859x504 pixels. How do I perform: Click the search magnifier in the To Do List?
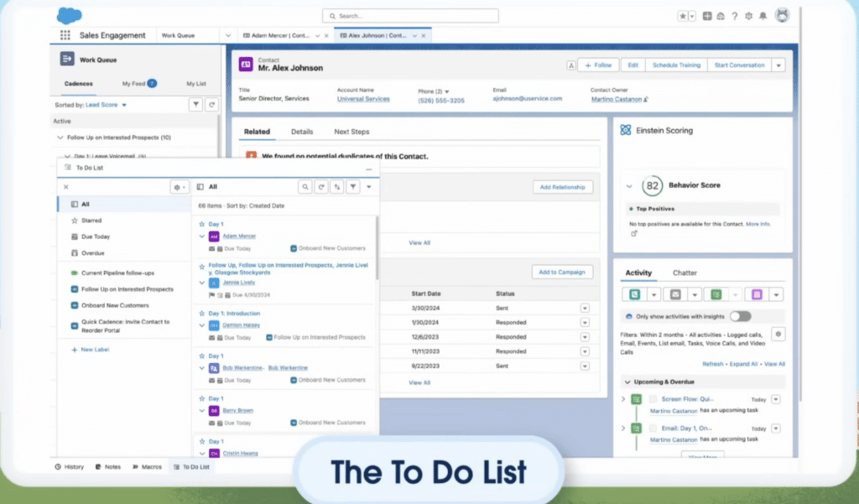pos(305,186)
